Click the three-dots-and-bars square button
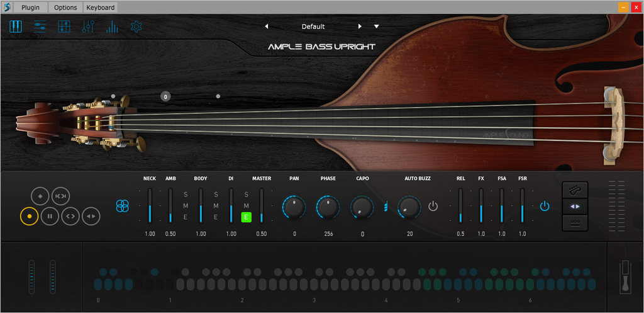The width and height of the screenshot is (644, 313). pos(575,222)
